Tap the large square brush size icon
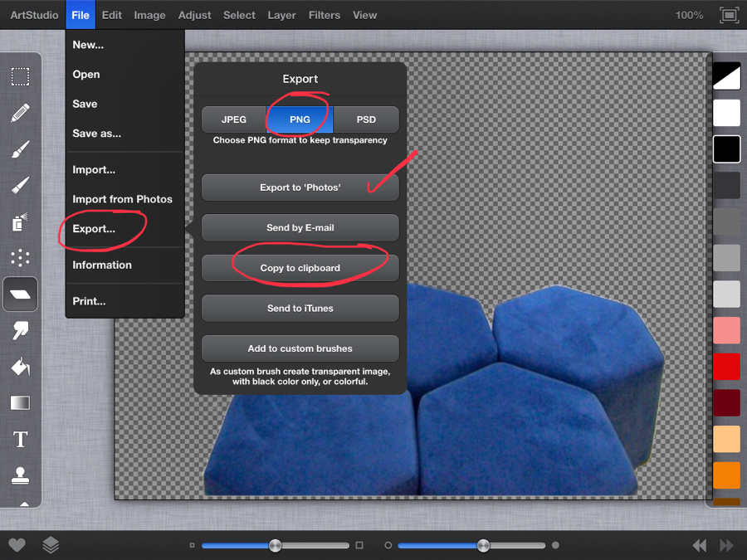747x560 pixels. (x=359, y=545)
